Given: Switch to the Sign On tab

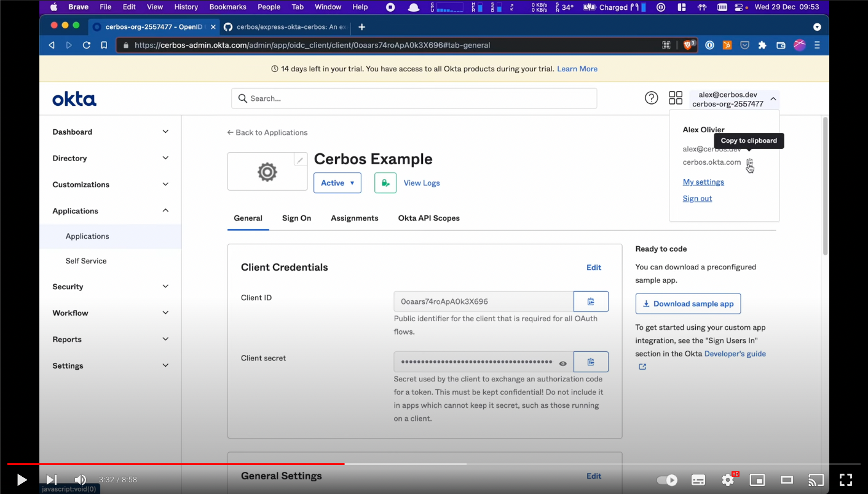Looking at the screenshot, I should click(296, 218).
